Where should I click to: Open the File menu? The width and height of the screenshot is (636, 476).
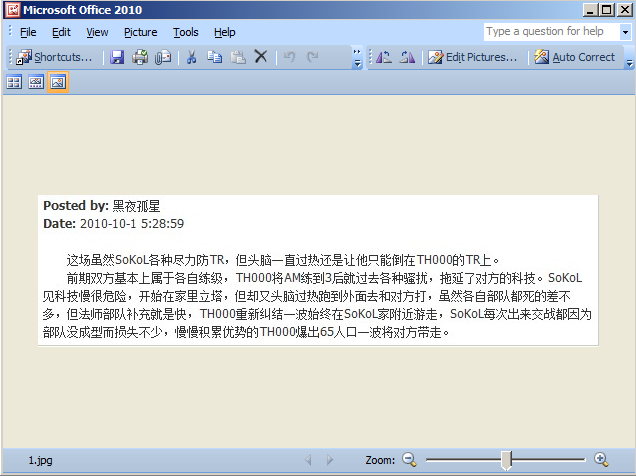(x=28, y=32)
